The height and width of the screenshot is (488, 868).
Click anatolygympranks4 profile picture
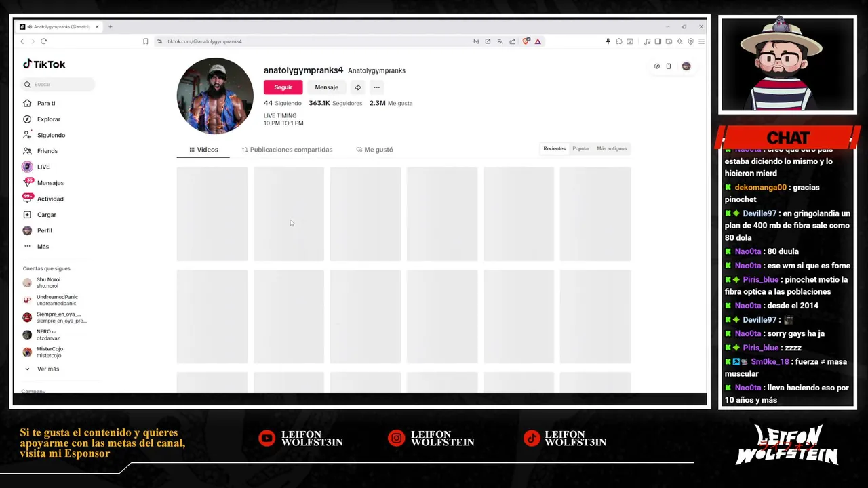(x=215, y=96)
